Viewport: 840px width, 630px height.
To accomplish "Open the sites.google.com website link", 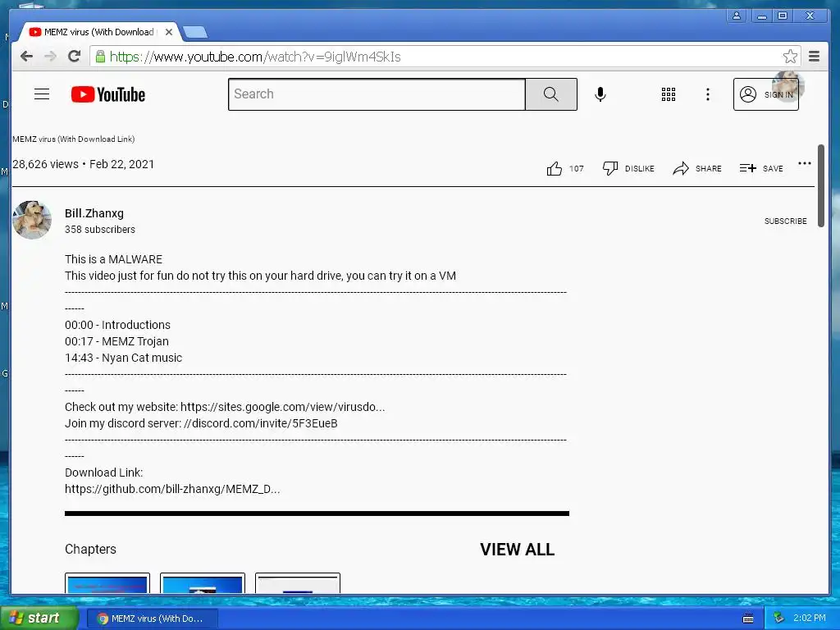I will click(282, 407).
